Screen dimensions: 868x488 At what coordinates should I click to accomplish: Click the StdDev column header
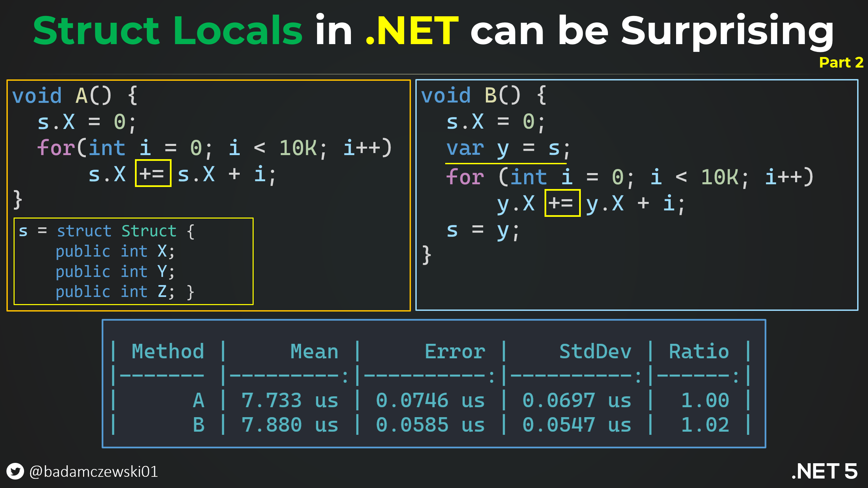click(595, 351)
